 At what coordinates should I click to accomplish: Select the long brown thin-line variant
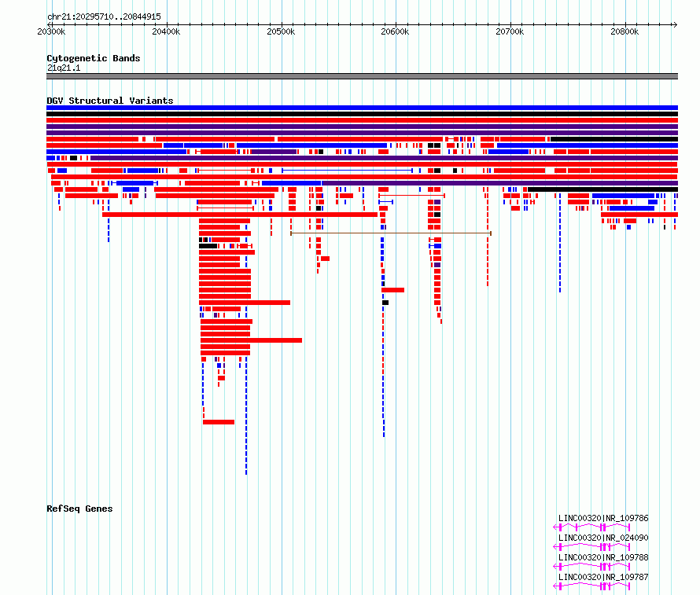pos(391,233)
